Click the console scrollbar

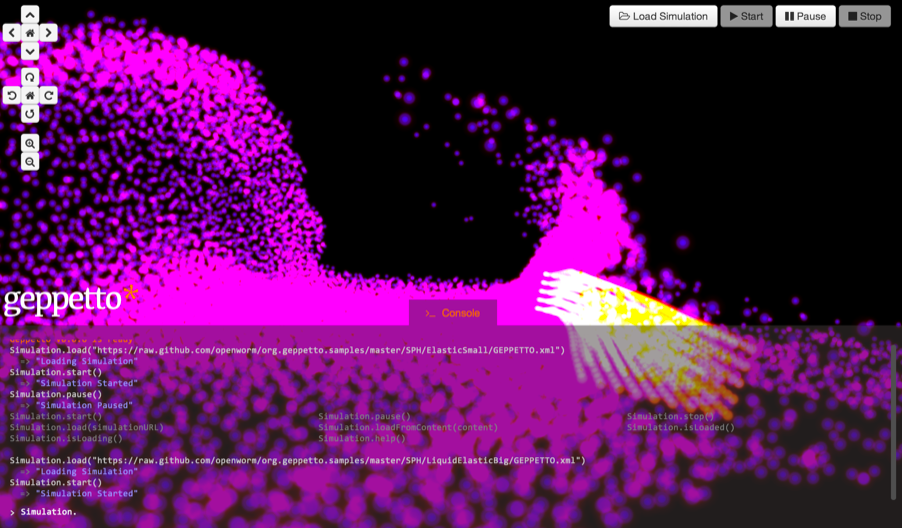coord(893,420)
